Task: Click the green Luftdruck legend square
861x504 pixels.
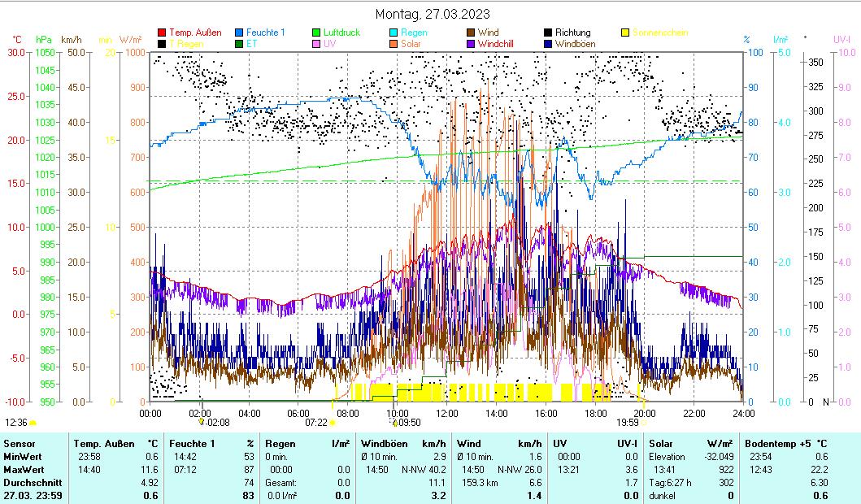Action: pos(317,33)
